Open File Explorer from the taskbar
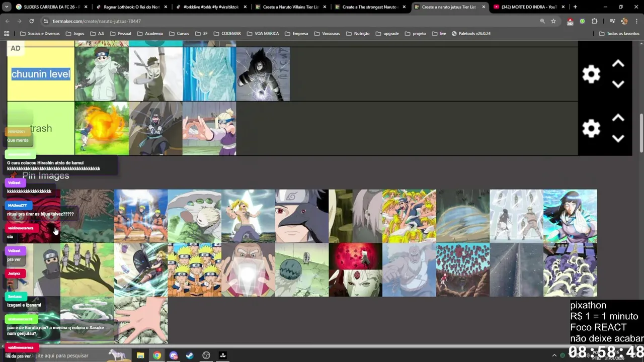Screen dimensions: 644x362 coord(140,355)
